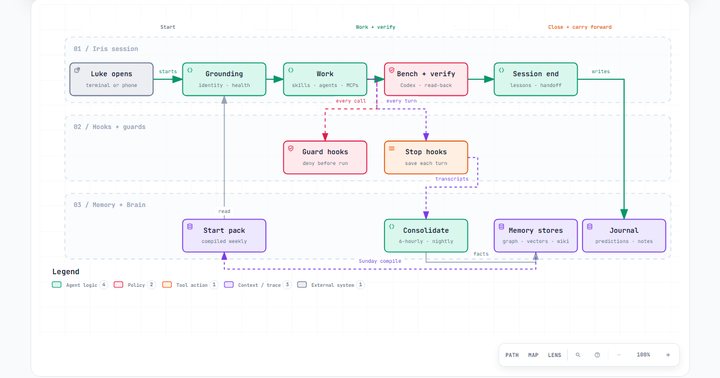Screen dimensions: 720x378
Task: Open the Guard hooks node
Action: (x=325, y=158)
